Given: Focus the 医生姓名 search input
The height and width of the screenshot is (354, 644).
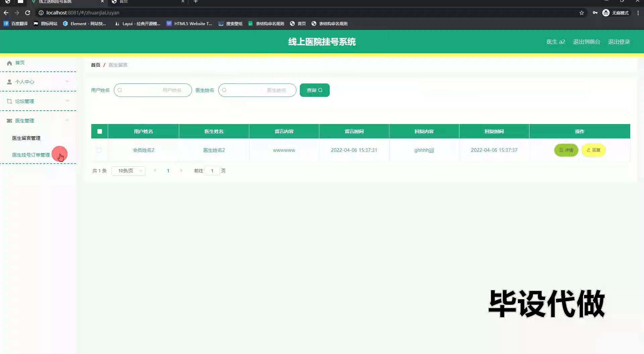Looking at the screenshot, I should click(257, 90).
